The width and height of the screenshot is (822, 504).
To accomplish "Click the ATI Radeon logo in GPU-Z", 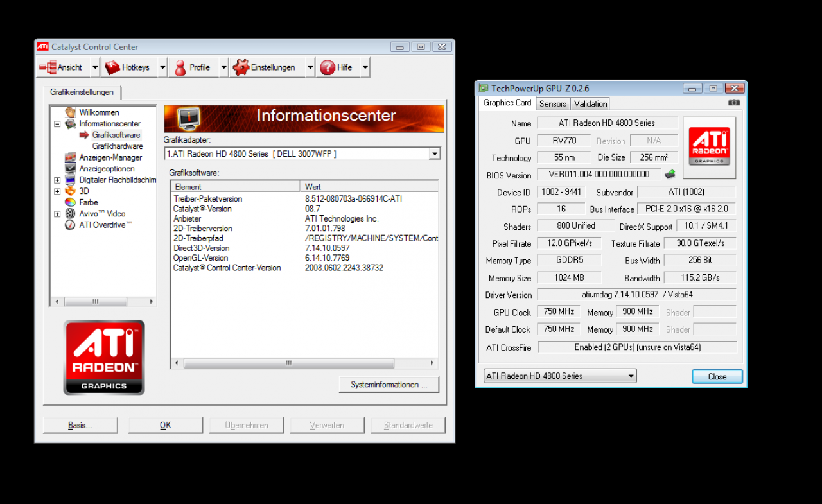I will click(709, 148).
